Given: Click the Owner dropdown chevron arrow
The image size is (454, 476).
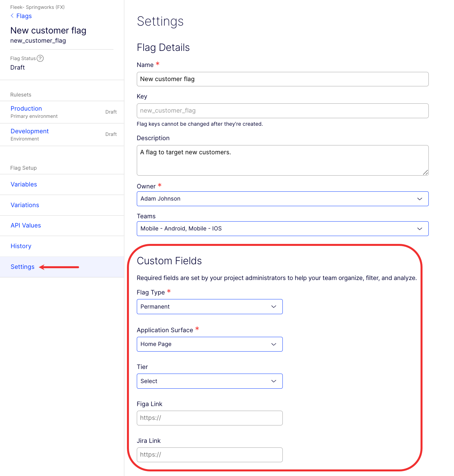Looking at the screenshot, I should point(419,199).
